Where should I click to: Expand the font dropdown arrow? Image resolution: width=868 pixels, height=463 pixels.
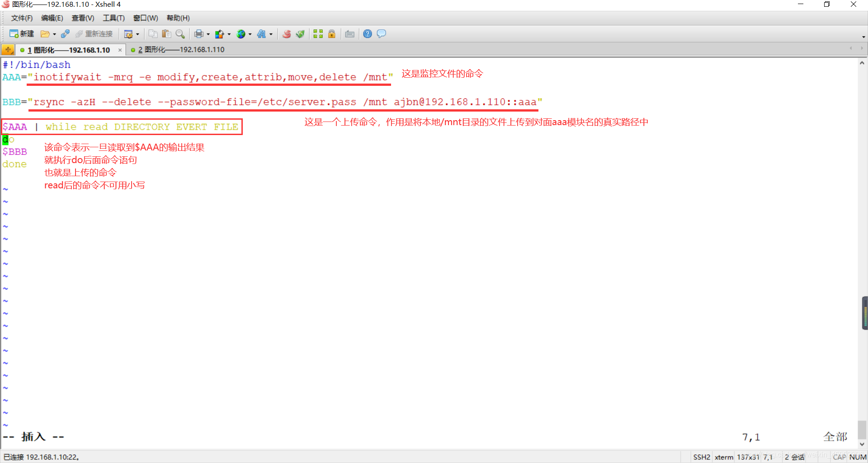pyautogui.click(x=271, y=34)
